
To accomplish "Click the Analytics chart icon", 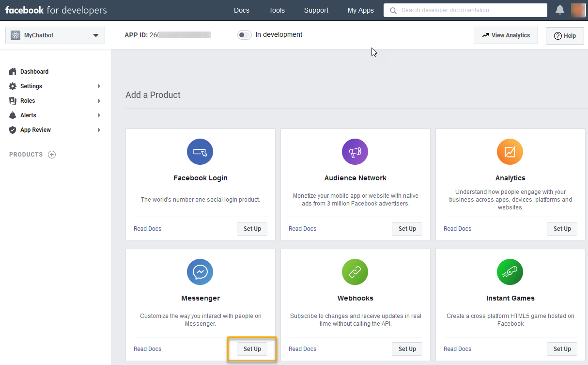I will (x=510, y=151).
